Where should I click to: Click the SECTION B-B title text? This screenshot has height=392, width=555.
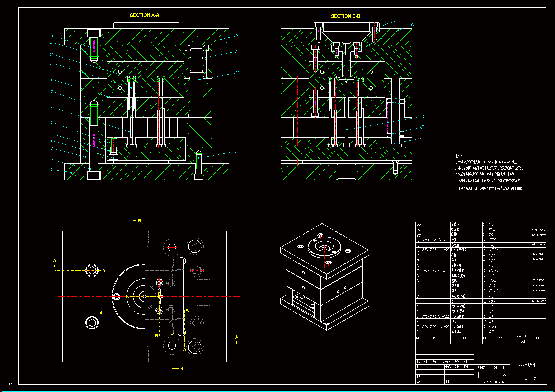point(345,16)
